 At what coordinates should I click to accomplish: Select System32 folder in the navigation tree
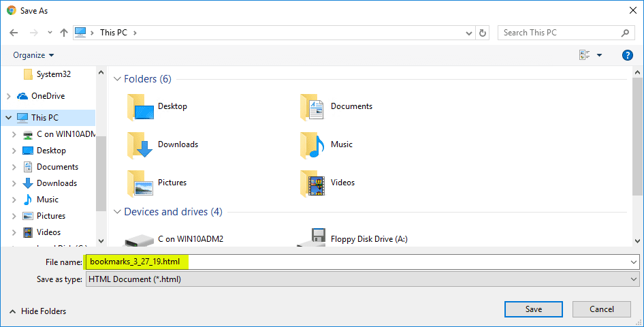[47, 74]
